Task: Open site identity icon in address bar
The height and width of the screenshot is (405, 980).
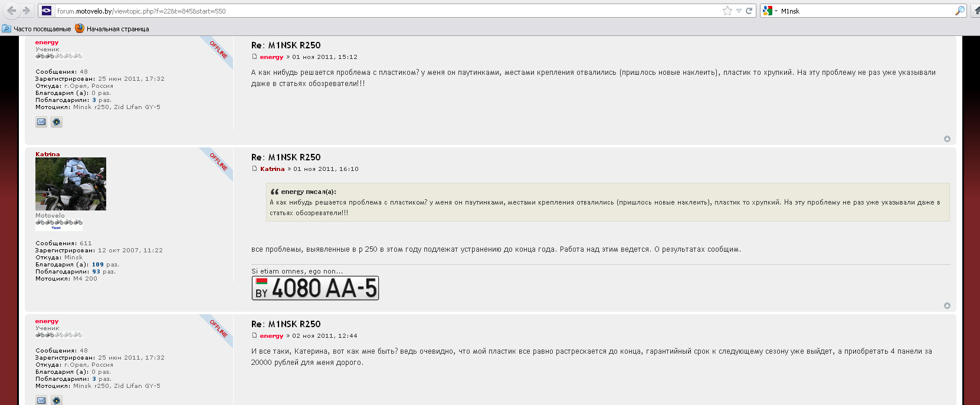Action: tap(47, 11)
